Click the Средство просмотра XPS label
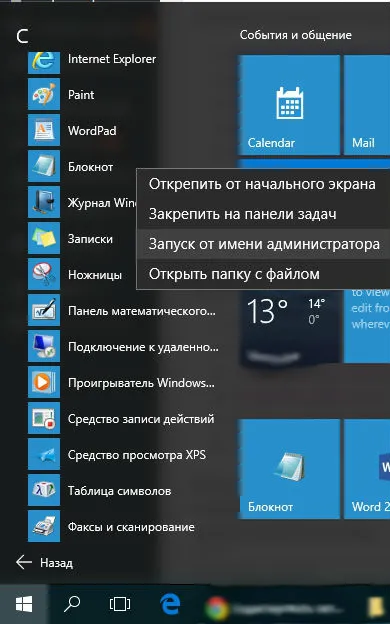 pyautogui.click(x=137, y=455)
